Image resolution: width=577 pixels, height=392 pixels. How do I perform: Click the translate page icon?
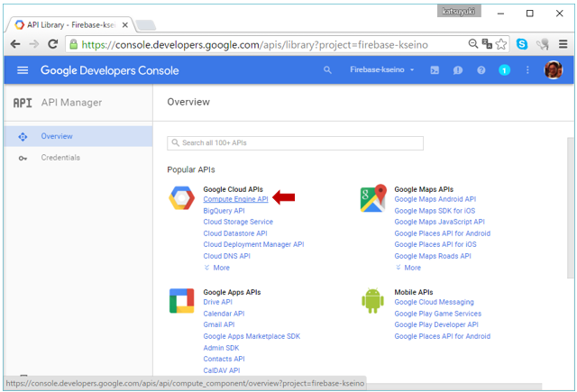click(487, 44)
